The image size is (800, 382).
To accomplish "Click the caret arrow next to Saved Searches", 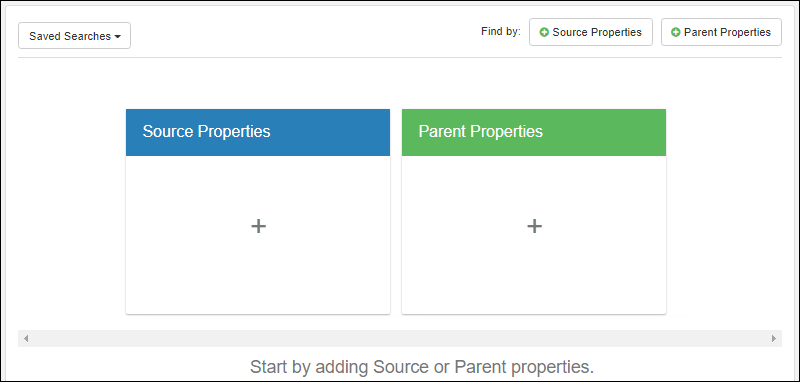I will (118, 37).
